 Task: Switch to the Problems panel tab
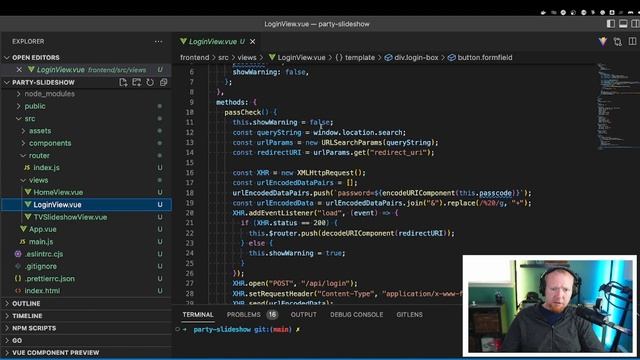[244, 315]
